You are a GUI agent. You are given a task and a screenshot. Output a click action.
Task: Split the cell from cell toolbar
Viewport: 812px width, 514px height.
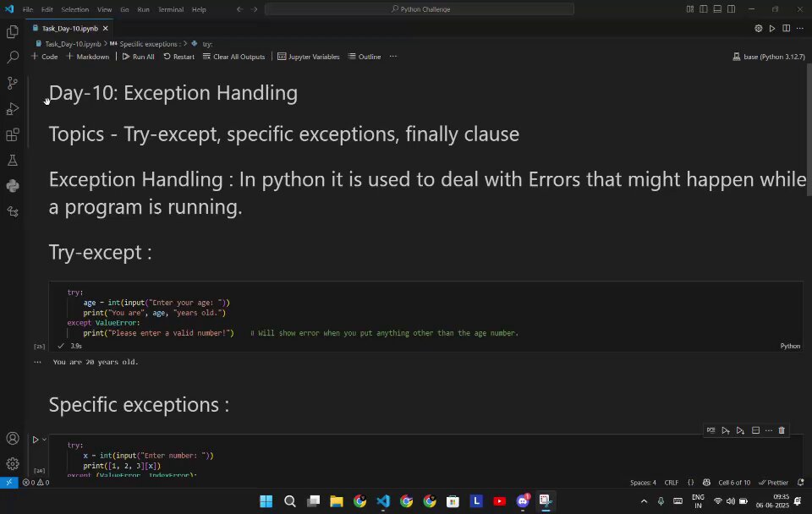point(755,430)
